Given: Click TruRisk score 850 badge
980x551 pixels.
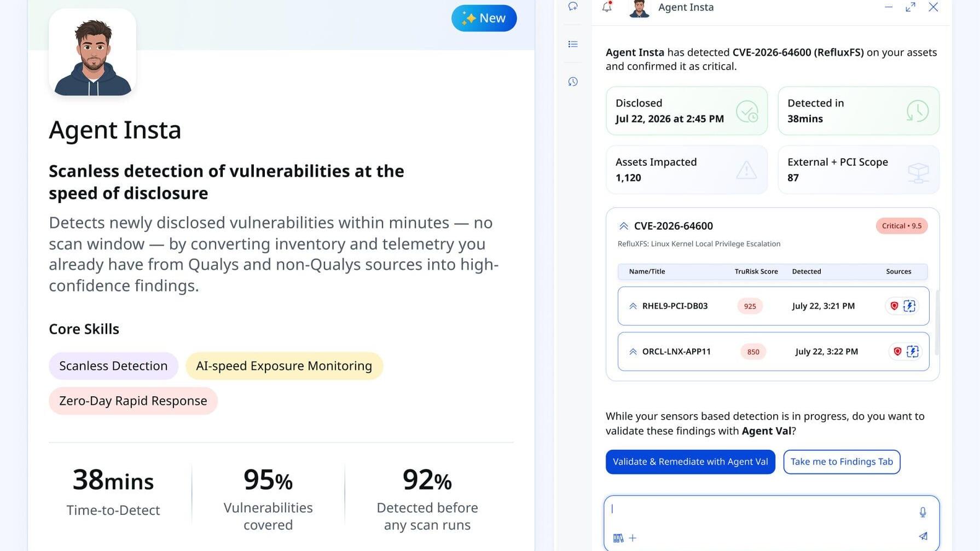Looking at the screenshot, I should click(x=753, y=352).
